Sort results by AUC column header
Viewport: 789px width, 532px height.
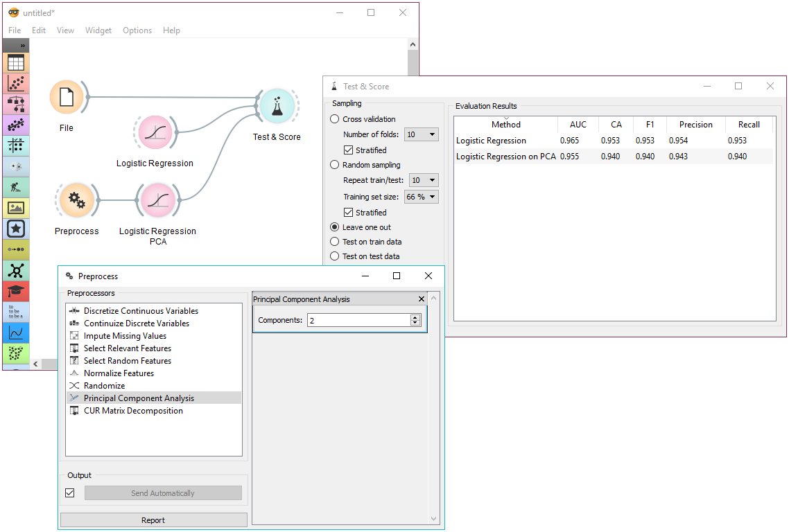pyautogui.click(x=578, y=125)
